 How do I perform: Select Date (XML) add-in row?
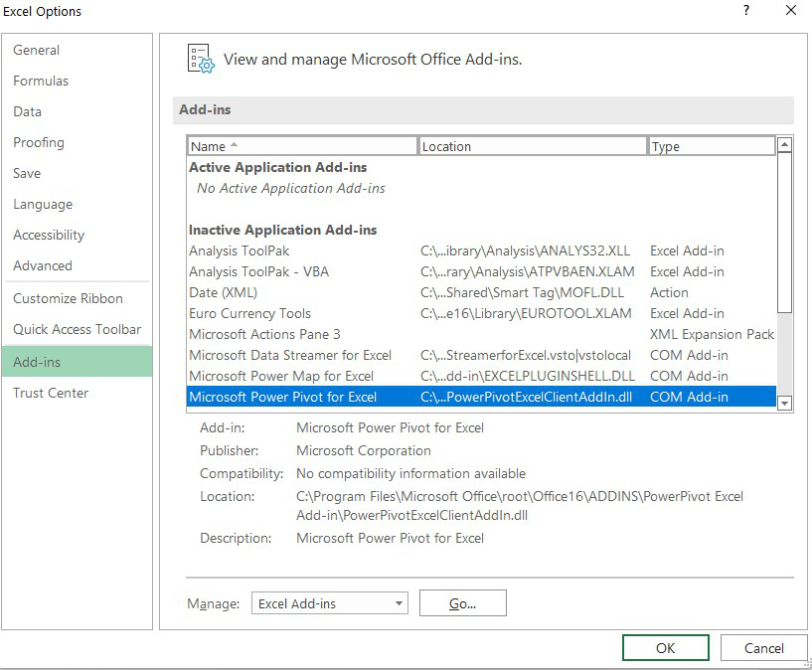click(x=481, y=292)
